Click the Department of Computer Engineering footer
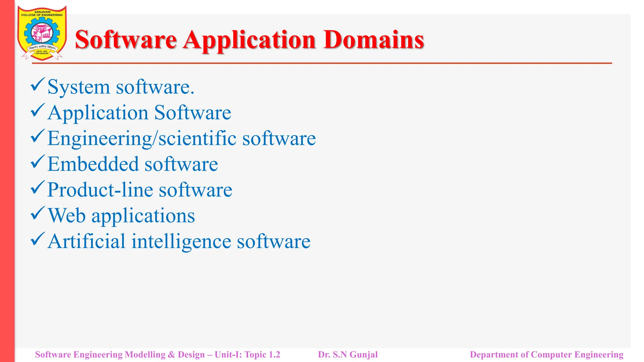Viewport: 644px width, 362px height. coord(547,355)
